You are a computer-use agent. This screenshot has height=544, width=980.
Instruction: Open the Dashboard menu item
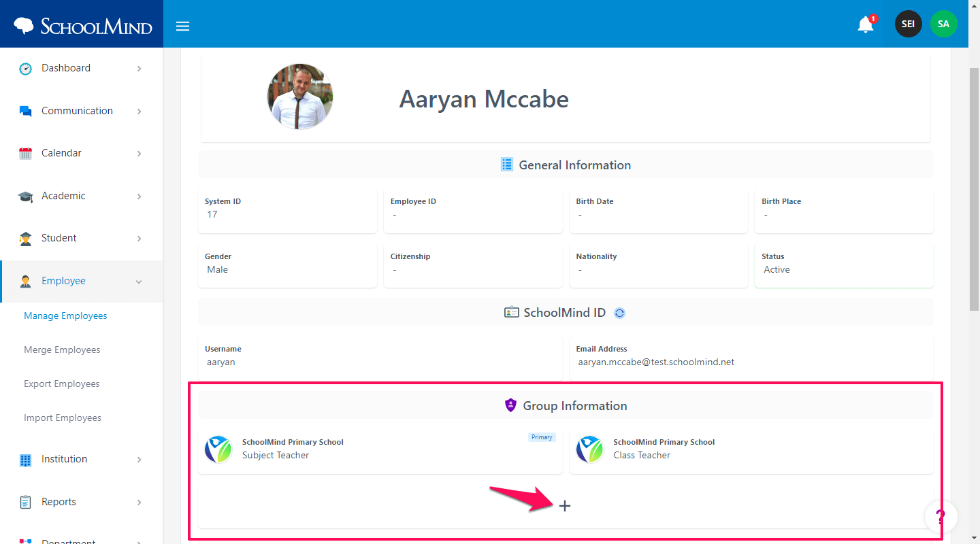pos(82,68)
